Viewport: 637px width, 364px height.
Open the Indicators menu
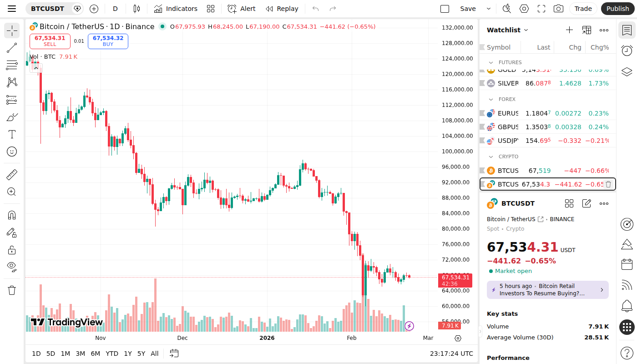[x=176, y=8]
